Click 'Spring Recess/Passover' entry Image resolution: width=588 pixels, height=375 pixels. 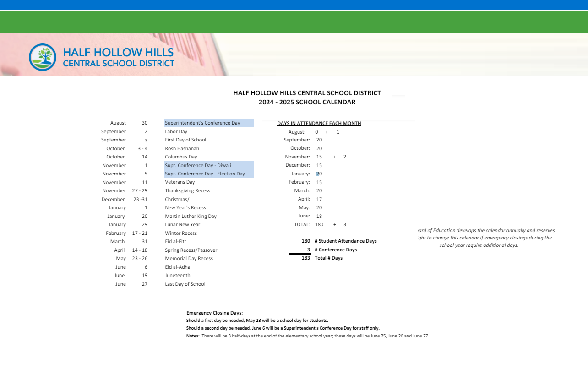click(x=191, y=250)
